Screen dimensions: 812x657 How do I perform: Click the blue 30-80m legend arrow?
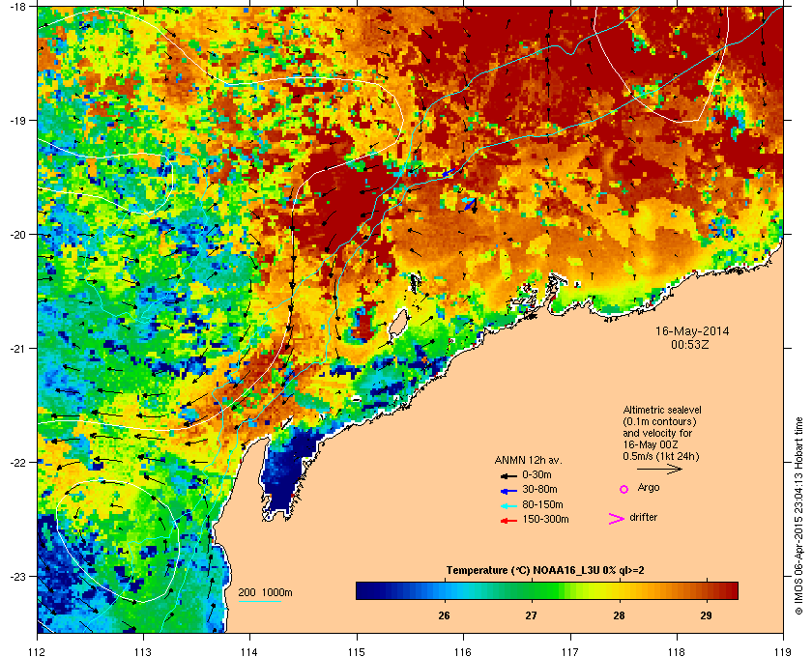tap(508, 491)
